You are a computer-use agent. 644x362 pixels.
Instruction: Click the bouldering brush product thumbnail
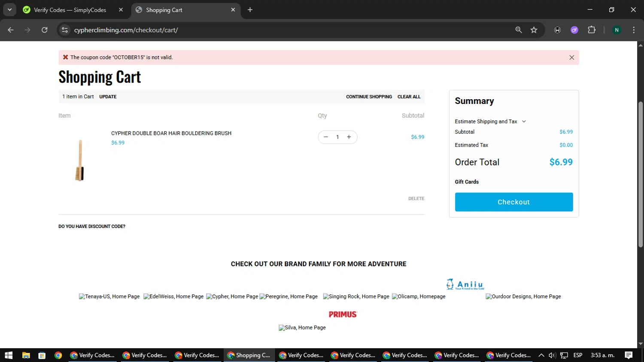pos(80,160)
